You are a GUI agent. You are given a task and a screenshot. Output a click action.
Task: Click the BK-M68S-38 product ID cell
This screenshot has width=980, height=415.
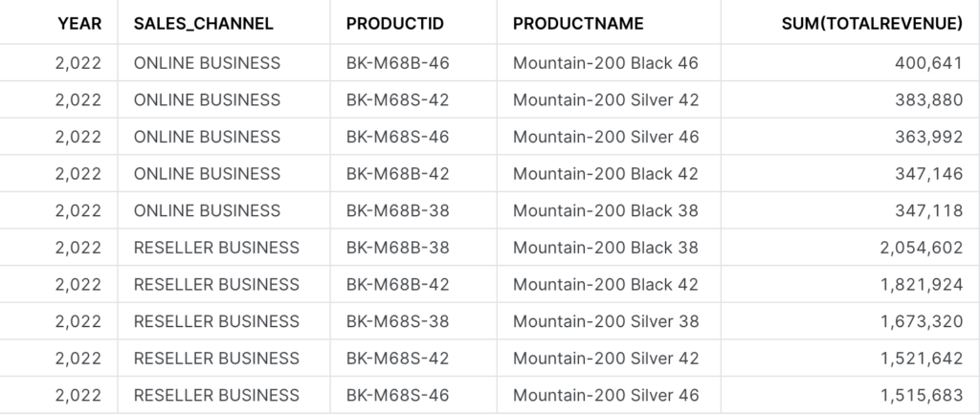tap(413, 321)
